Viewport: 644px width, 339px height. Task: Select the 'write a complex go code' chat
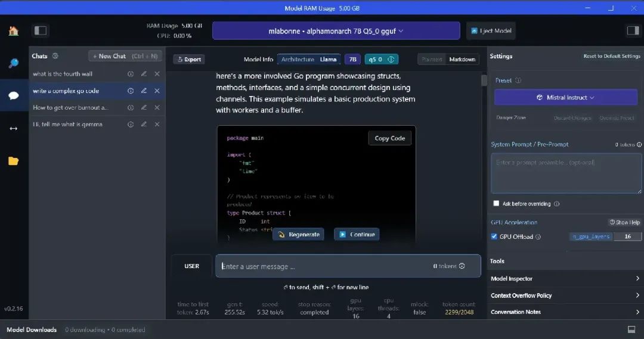(x=66, y=91)
